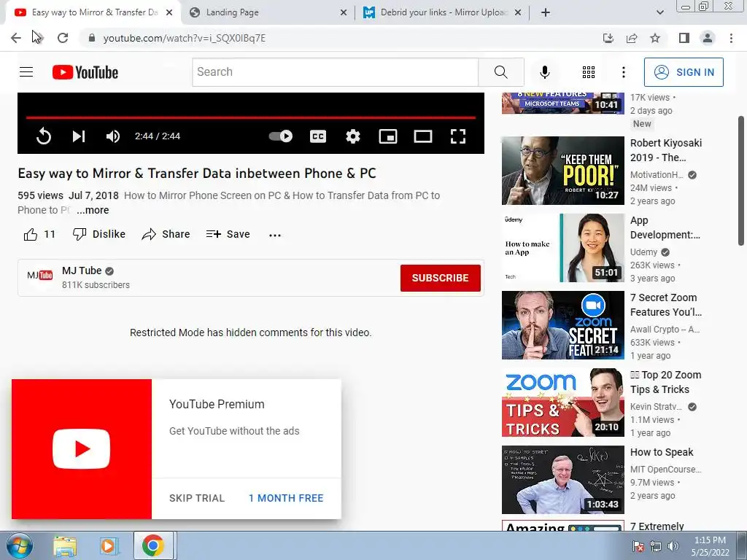Switch to the Debrid your links tab
Screen dimensions: 747x560
[443, 12]
